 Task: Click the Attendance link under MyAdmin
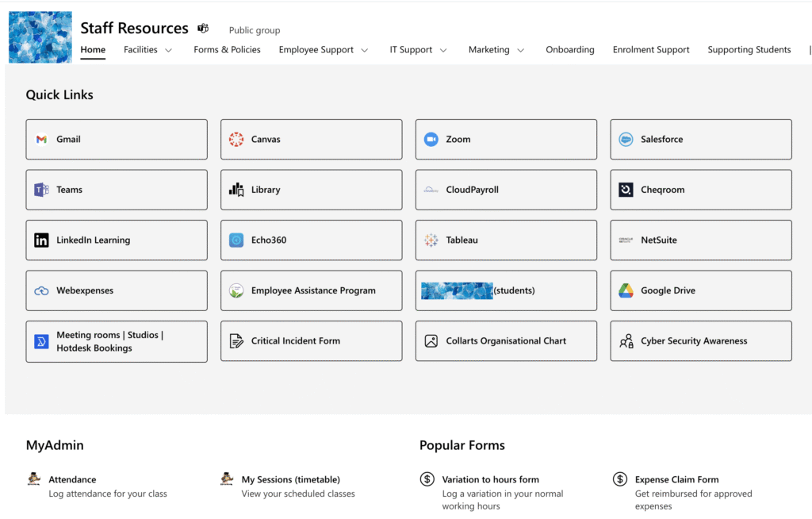tap(72, 479)
